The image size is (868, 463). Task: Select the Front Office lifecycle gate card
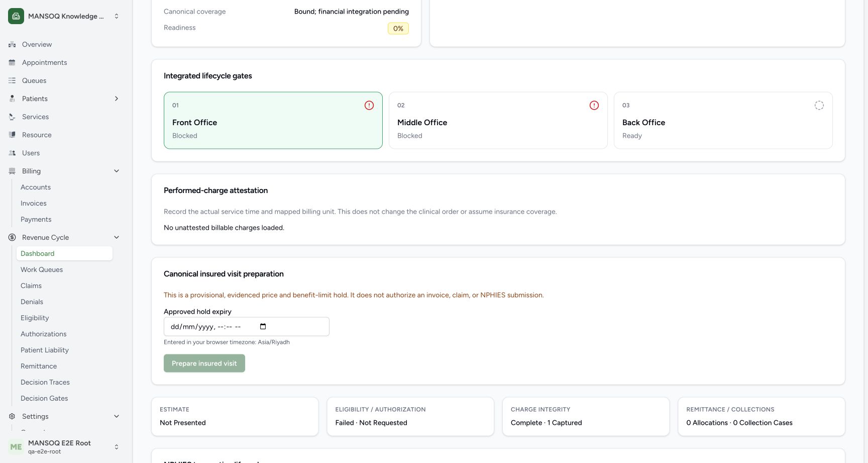click(x=273, y=120)
